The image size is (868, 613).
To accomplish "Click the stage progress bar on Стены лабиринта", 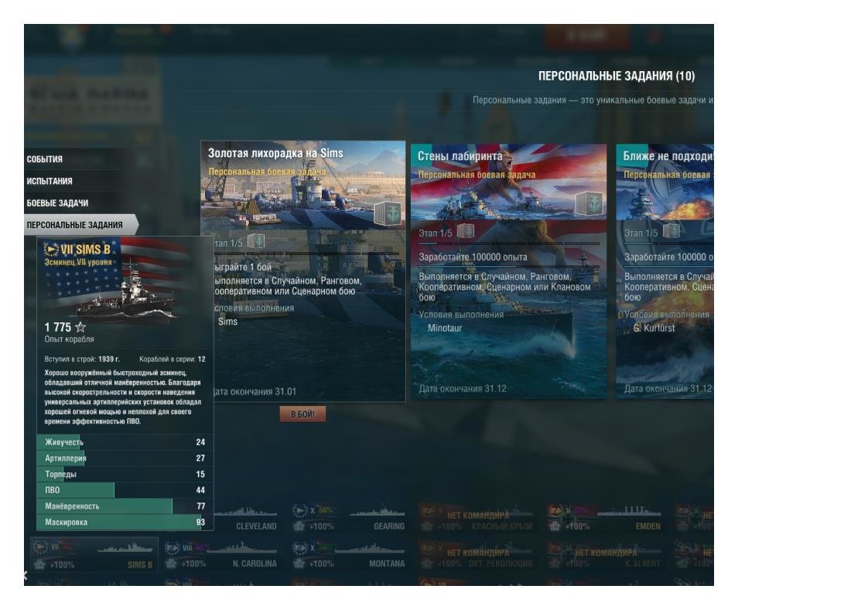I will tap(509, 243).
